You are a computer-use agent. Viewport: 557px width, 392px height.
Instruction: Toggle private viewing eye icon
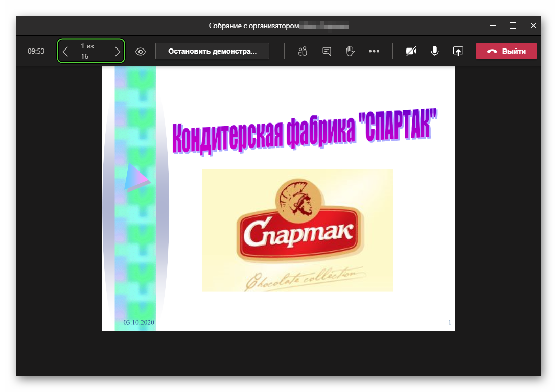pos(141,52)
